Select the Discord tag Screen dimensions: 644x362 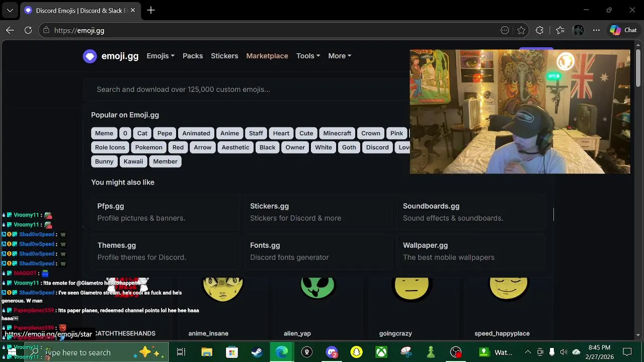(x=377, y=147)
